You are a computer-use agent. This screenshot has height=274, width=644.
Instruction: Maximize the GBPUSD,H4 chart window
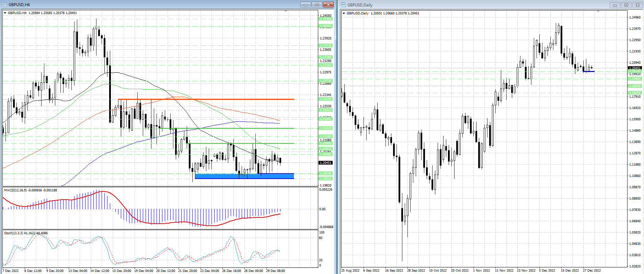point(317,5)
